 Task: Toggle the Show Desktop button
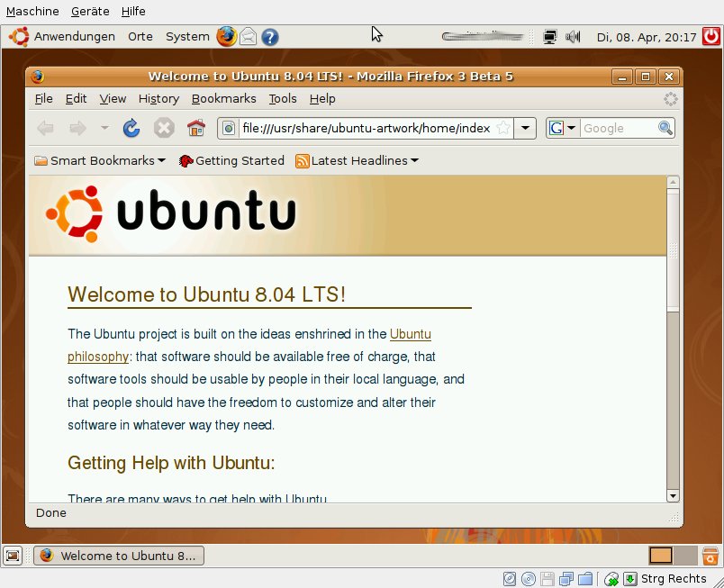click(13, 556)
